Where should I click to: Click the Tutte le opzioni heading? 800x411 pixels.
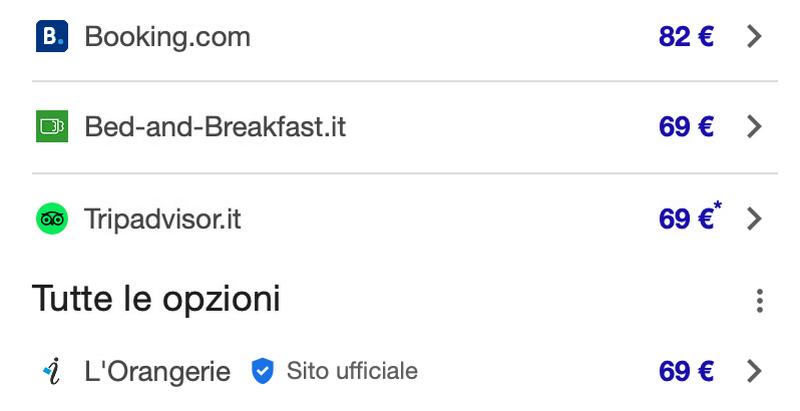[x=156, y=298]
